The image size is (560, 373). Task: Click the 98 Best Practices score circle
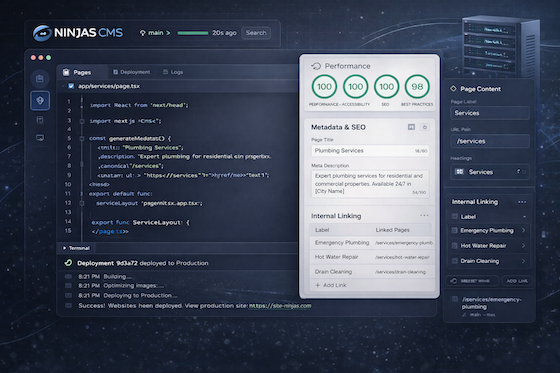pyautogui.click(x=417, y=87)
